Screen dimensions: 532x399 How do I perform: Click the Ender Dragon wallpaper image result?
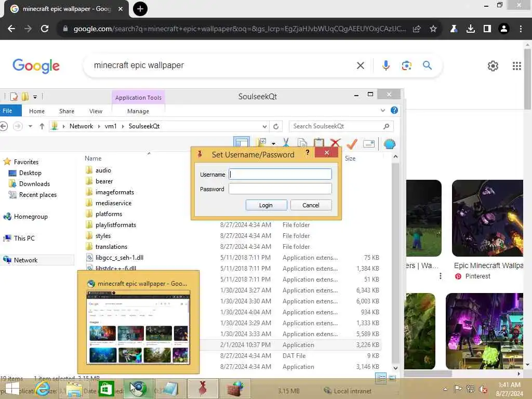pyautogui.click(x=487, y=218)
